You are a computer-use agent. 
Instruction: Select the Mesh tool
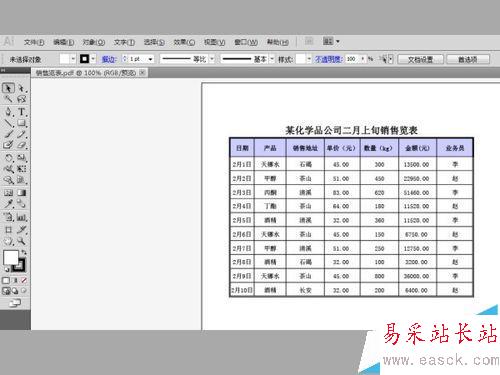tap(8, 193)
